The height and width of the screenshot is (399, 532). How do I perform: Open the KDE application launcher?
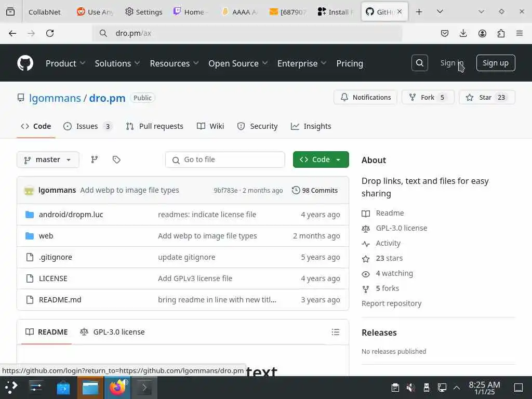point(11,387)
